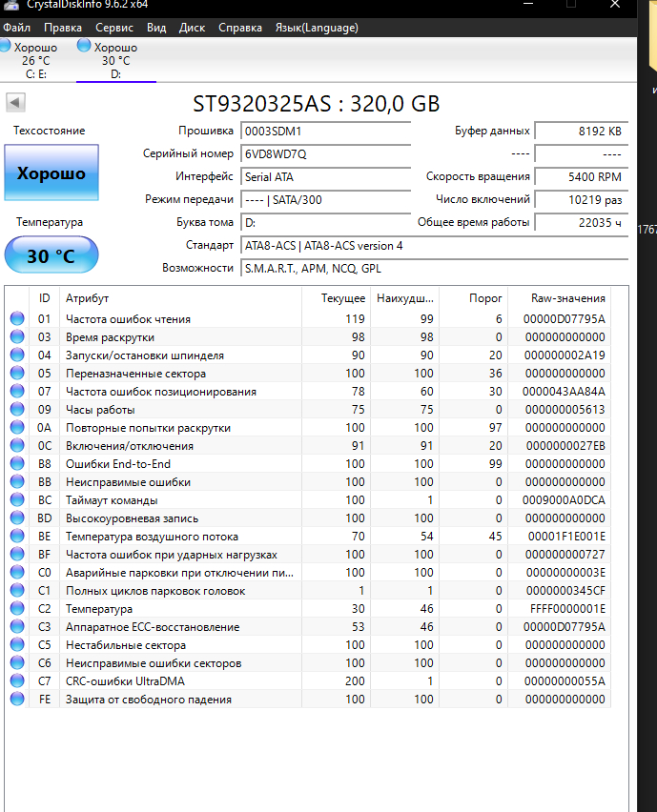Screen dimensions: 657x812
Task: Click raw value 0009000A0DCA
Action: tap(564, 499)
